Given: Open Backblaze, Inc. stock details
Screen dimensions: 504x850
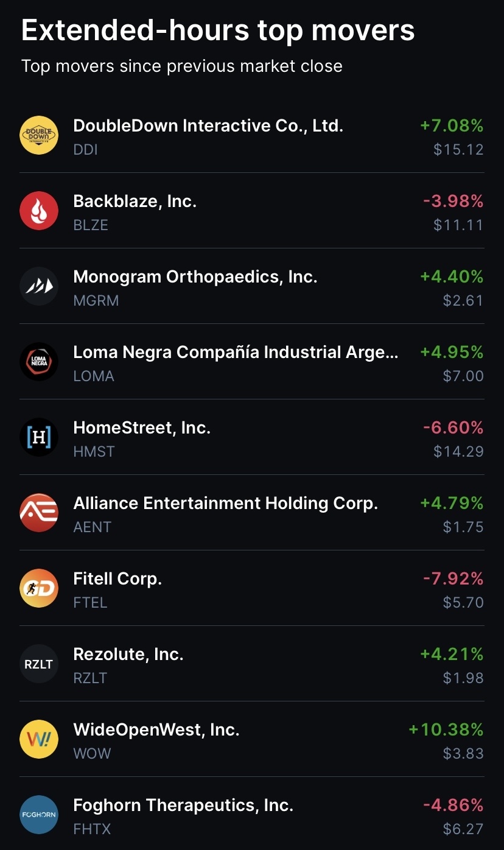Looking at the screenshot, I should point(135,202).
